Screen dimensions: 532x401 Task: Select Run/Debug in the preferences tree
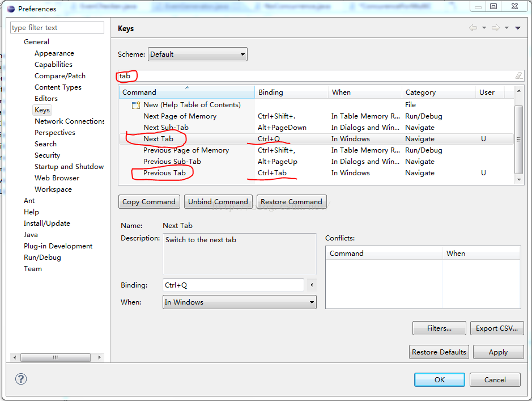42,258
